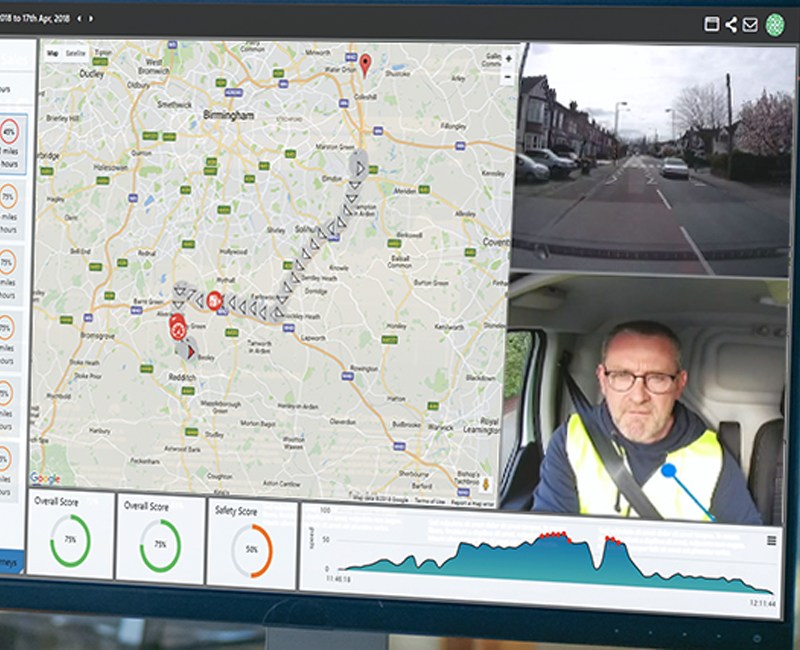Click the envelope email icon
The height and width of the screenshot is (650, 800).
coord(750,24)
